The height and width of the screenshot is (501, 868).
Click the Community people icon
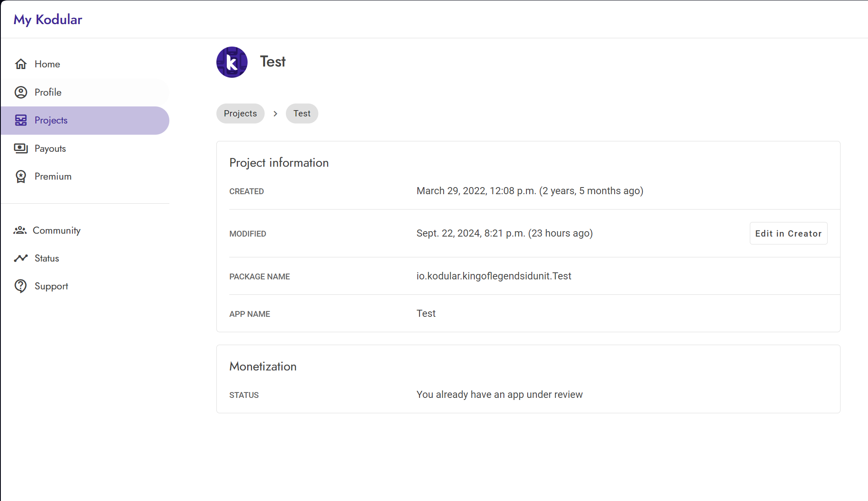tap(20, 230)
